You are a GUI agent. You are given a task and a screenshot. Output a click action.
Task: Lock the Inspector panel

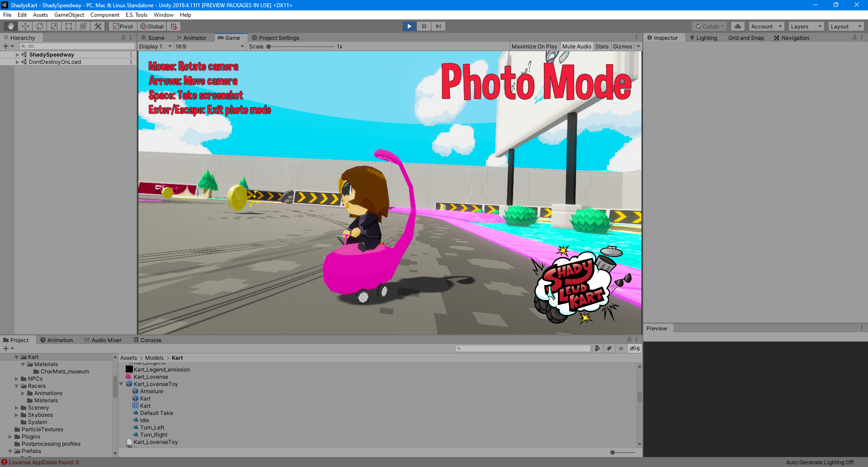[x=854, y=38]
